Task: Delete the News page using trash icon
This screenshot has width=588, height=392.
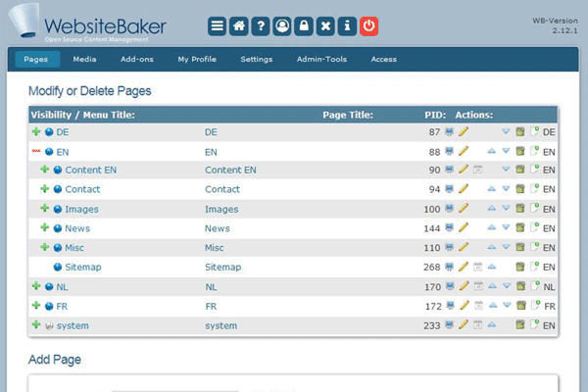Action: coord(521,228)
